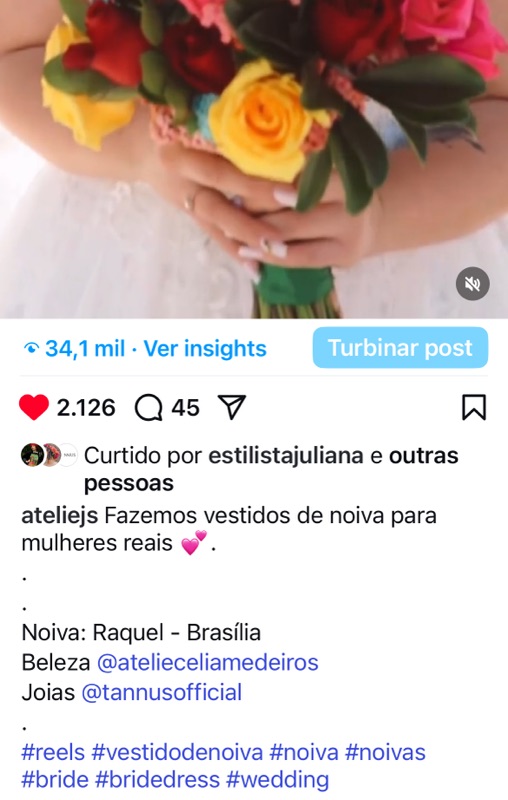The width and height of the screenshot is (508, 800).
Task: View the 2.126 likes count
Action: [86, 408]
